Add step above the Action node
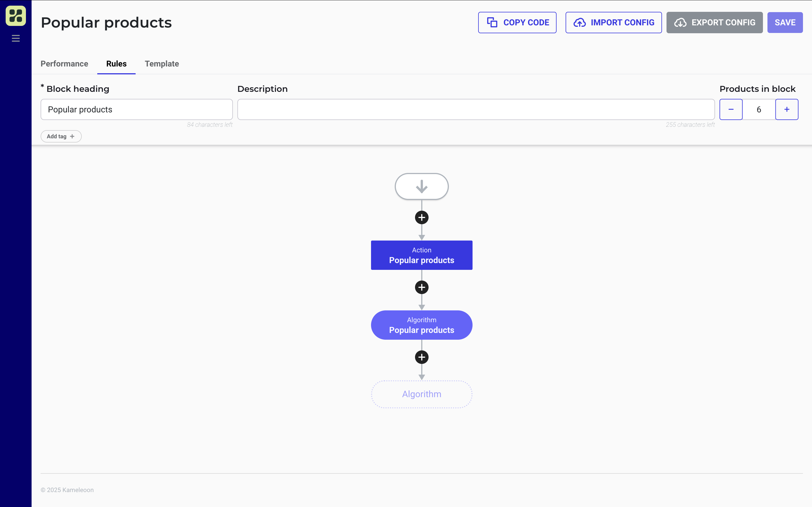The image size is (812, 507). click(x=422, y=218)
